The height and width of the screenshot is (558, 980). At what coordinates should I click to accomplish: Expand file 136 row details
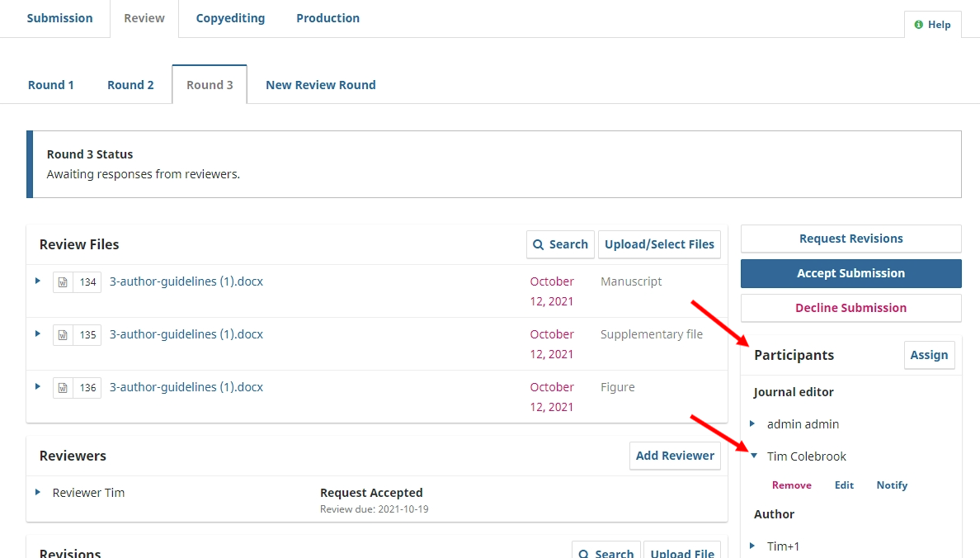click(37, 386)
